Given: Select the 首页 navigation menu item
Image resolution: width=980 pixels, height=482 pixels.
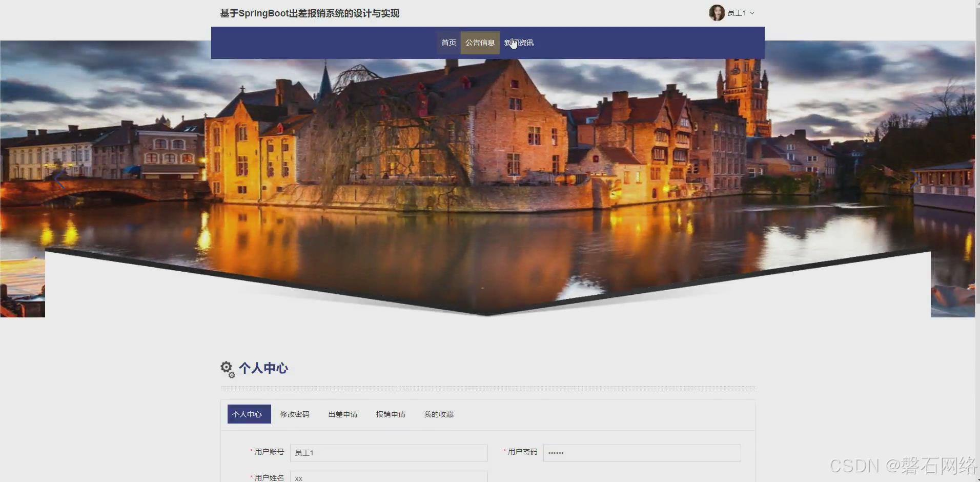Looking at the screenshot, I should click(447, 43).
